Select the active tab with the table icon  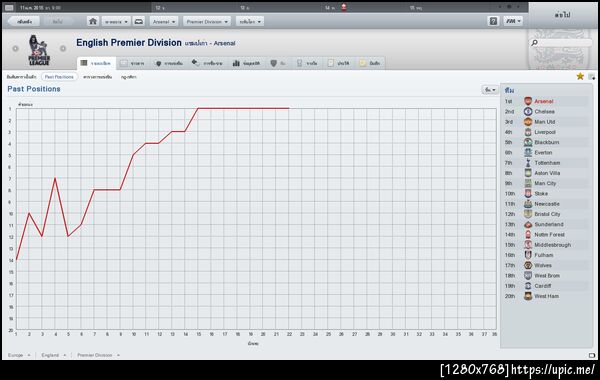click(96, 63)
